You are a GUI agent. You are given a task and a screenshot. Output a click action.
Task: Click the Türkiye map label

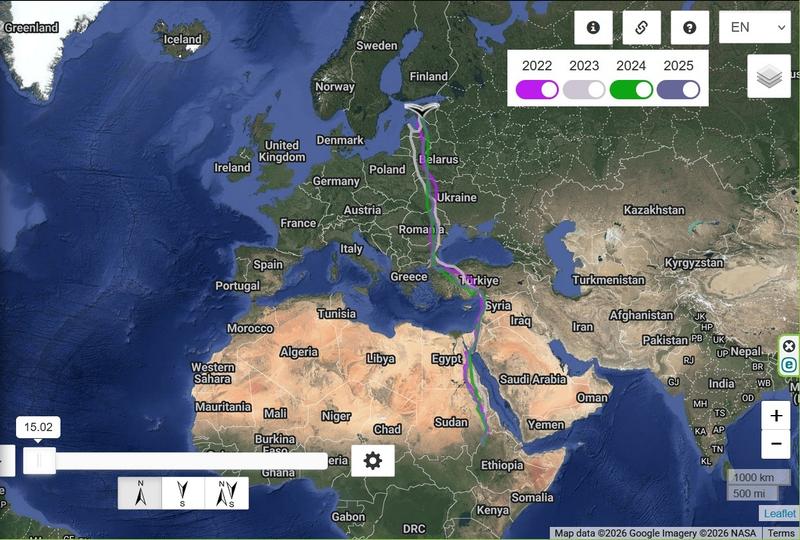click(x=480, y=280)
